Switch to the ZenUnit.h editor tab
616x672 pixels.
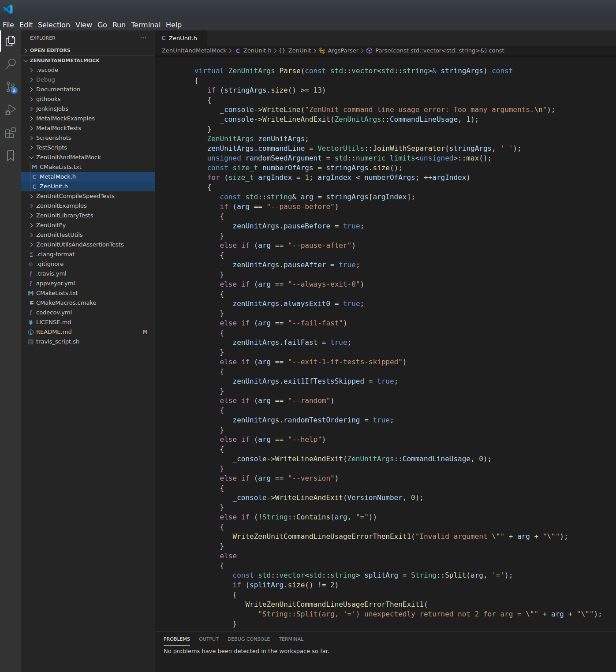181,38
